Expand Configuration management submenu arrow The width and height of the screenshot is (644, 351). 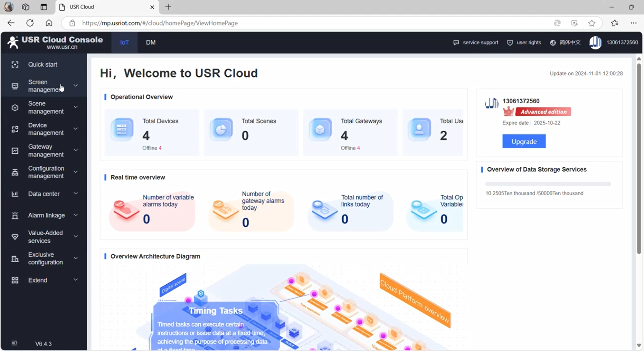coord(75,172)
